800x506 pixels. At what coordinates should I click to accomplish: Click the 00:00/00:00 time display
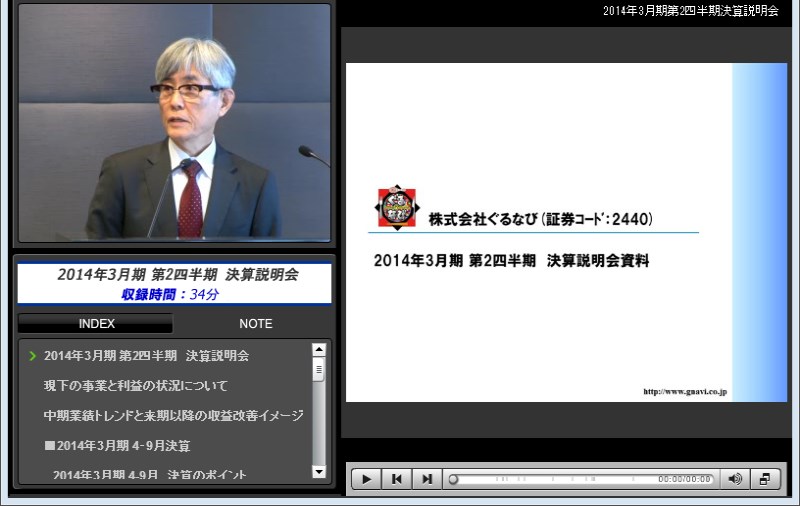[x=684, y=479]
